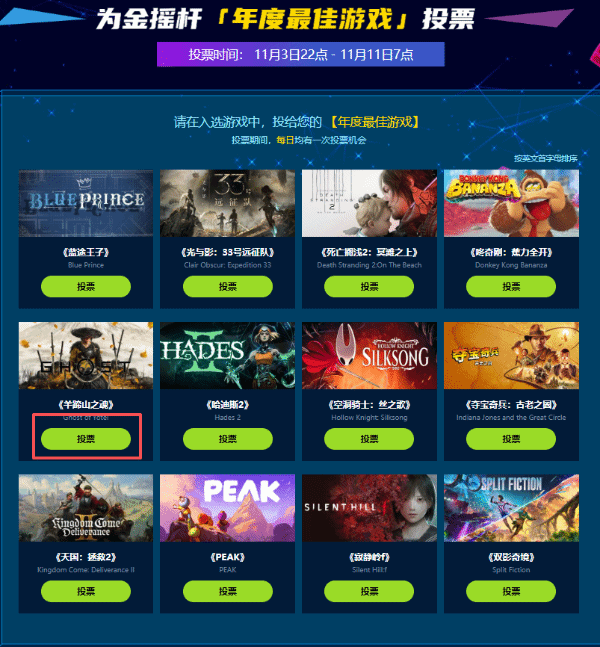Vote for PEAK
600x647 pixels.
click(228, 591)
